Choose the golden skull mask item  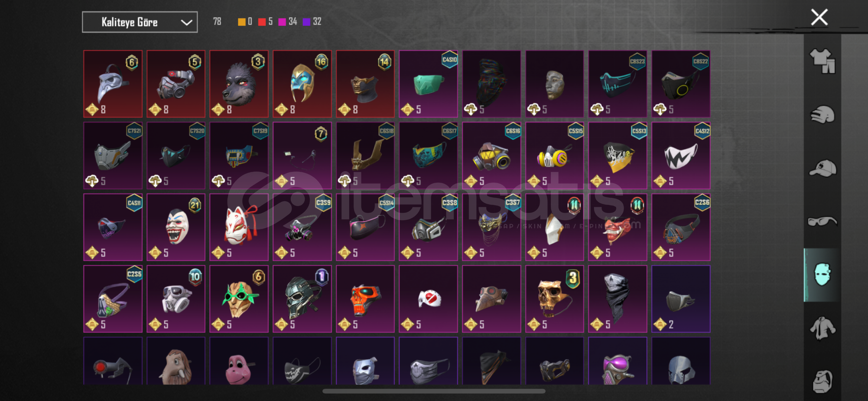pos(555,299)
